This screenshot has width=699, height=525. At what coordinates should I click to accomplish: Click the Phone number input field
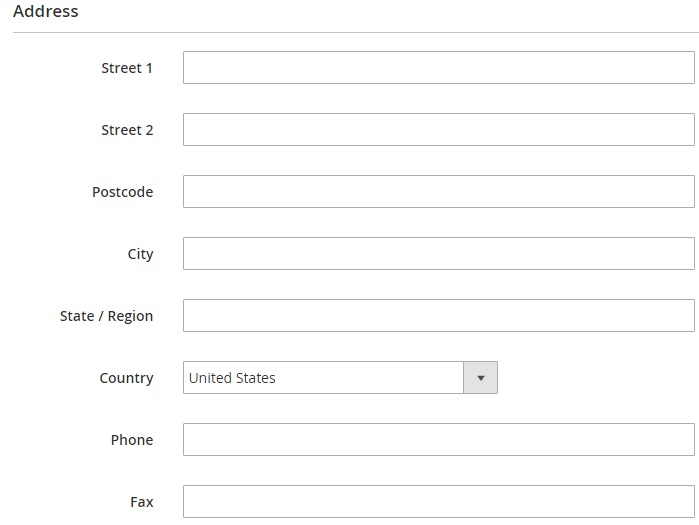tap(438, 440)
